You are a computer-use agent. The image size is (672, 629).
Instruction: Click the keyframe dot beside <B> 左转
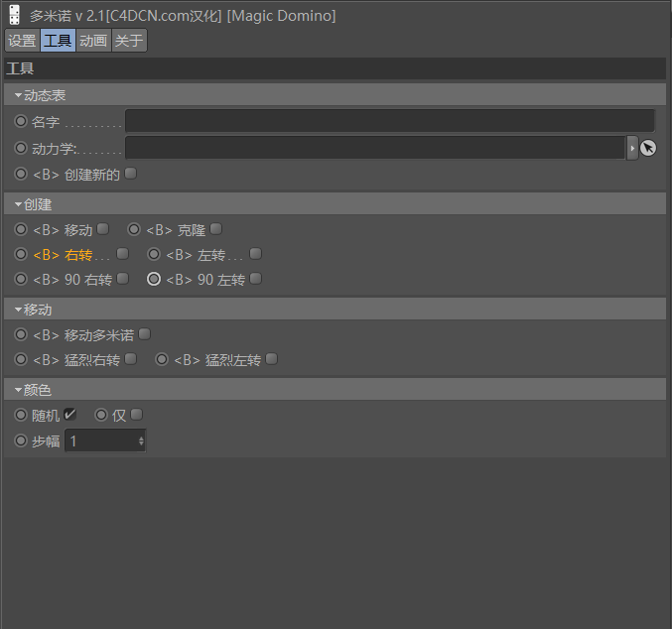(x=154, y=254)
